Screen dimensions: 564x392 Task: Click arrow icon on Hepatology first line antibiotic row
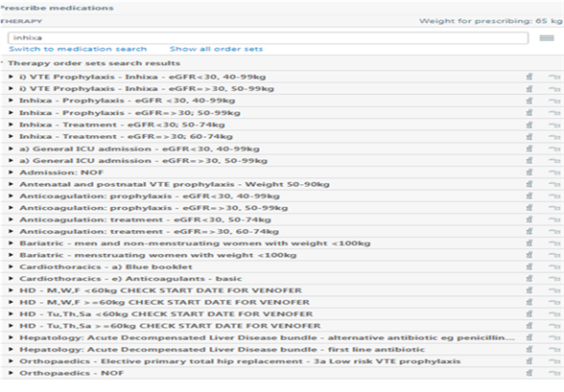click(554, 350)
